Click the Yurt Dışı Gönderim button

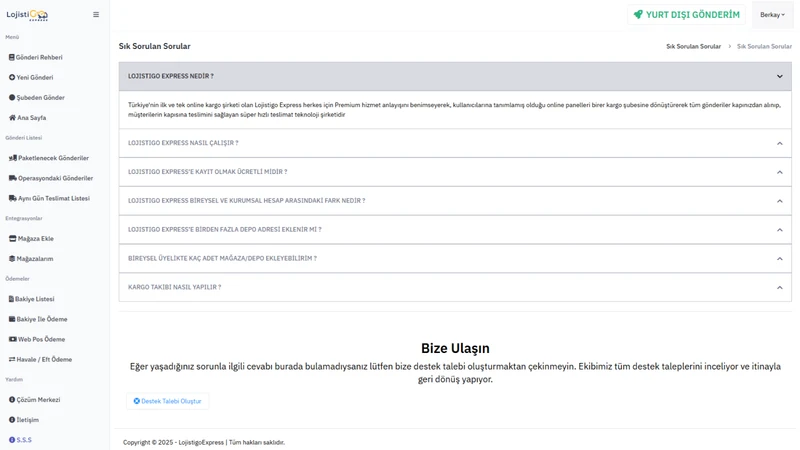pos(686,15)
